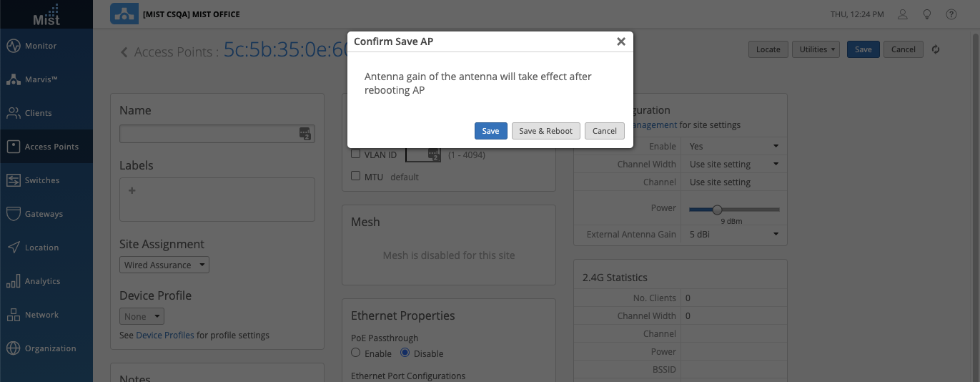Toggle the MTU checkbox
Screen dimensions: 980x382
356,176
